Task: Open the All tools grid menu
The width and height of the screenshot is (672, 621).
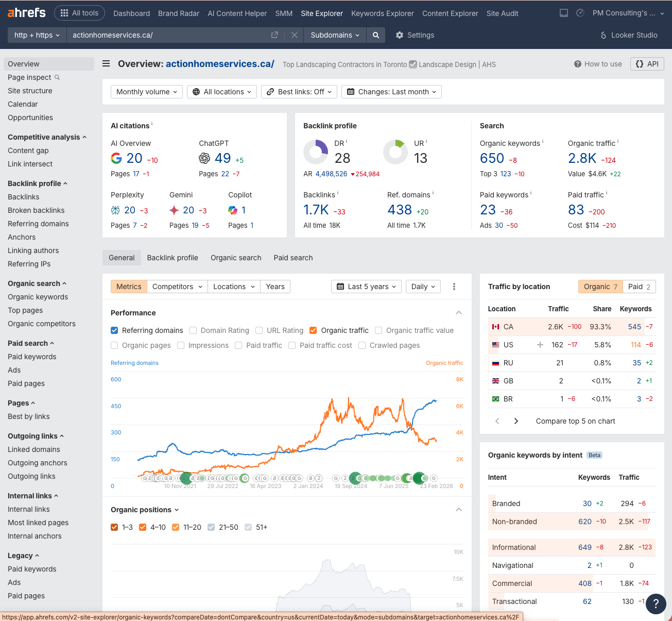Action: point(79,12)
